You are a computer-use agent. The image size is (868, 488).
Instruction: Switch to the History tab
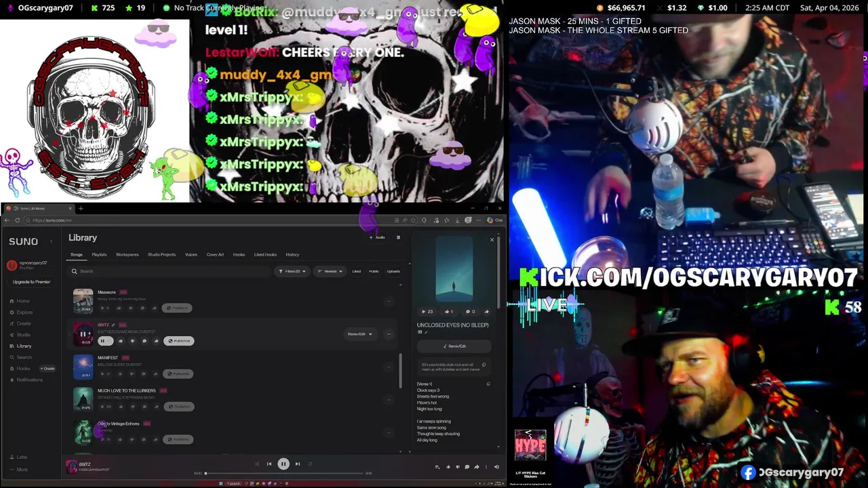(292, 255)
